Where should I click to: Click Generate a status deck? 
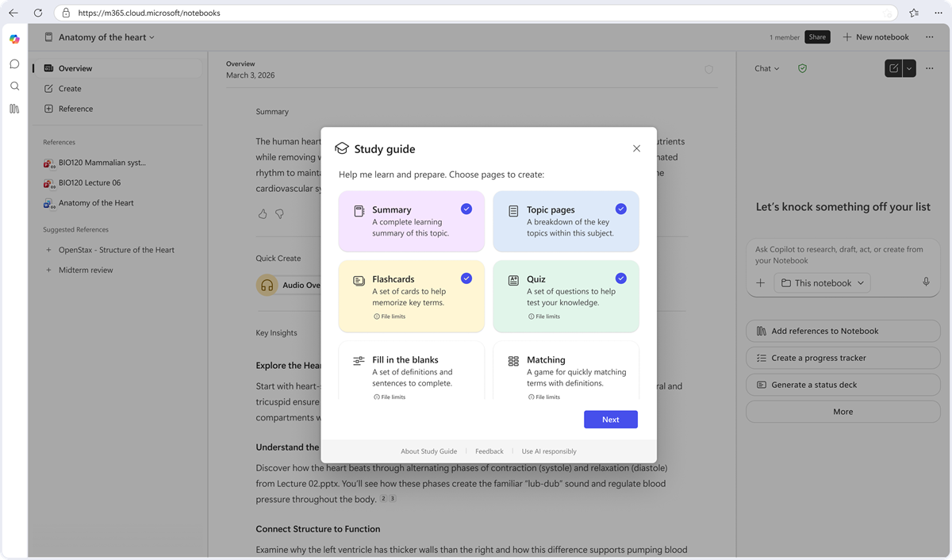(843, 385)
